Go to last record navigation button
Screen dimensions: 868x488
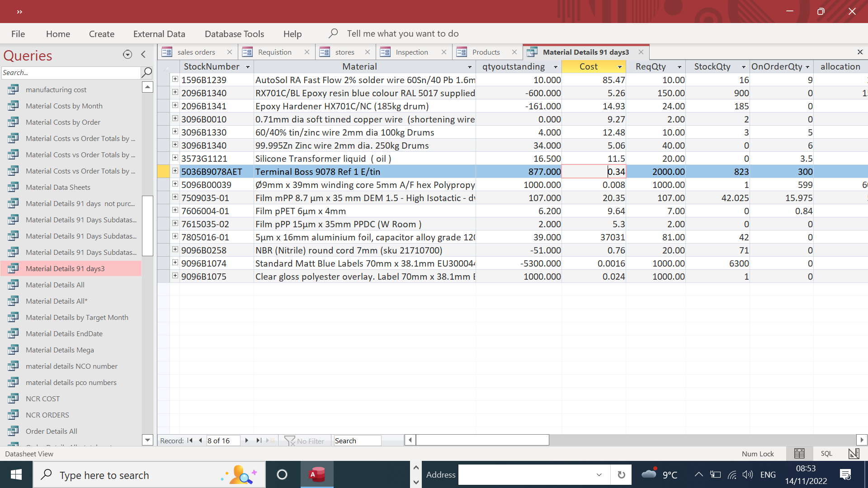pyautogui.click(x=259, y=441)
